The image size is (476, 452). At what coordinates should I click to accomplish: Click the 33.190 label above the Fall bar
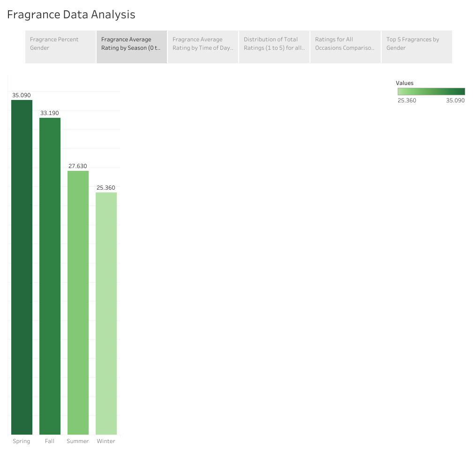pyautogui.click(x=50, y=113)
